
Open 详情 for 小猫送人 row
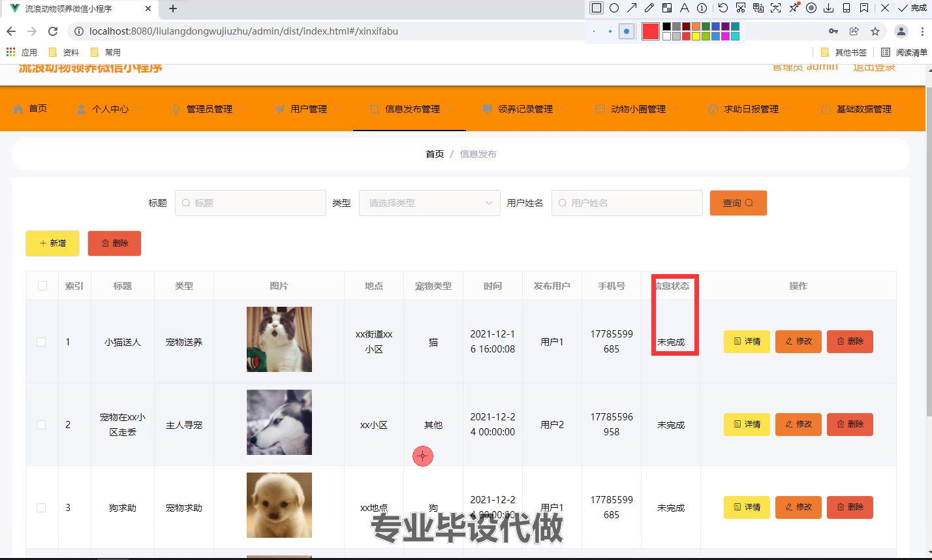click(747, 341)
